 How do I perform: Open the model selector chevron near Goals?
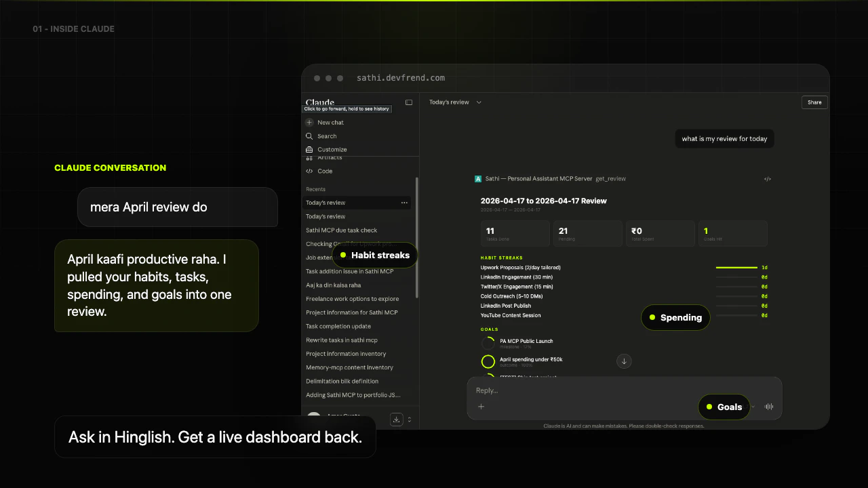pyautogui.click(x=753, y=407)
